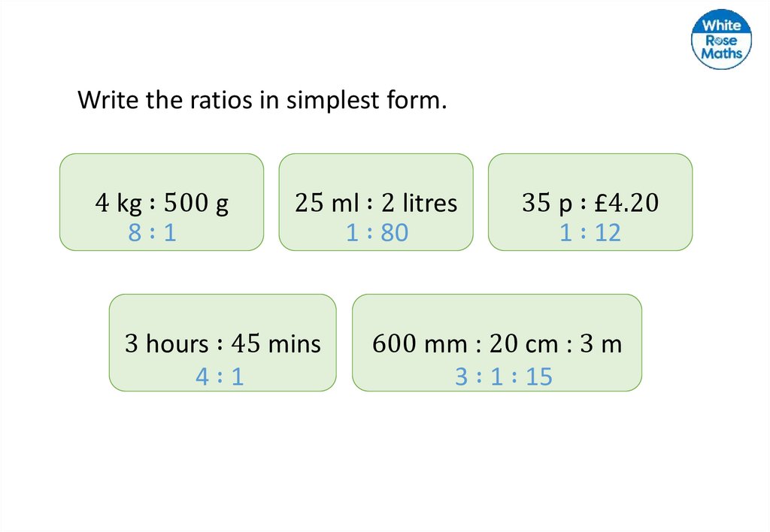Click the "£4.20" amount
The image size is (770, 532).
tap(623, 204)
